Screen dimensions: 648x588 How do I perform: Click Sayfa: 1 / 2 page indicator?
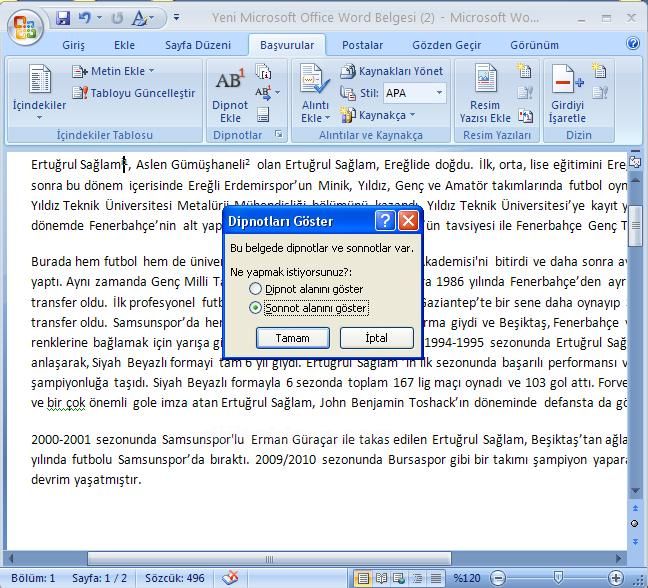point(99,578)
